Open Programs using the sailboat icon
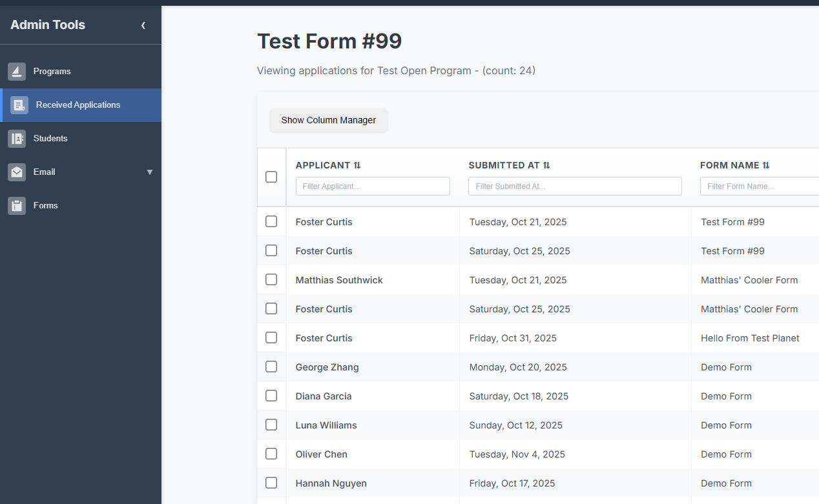The height and width of the screenshot is (504, 819). pyautogui.click(x=17, y=71)
